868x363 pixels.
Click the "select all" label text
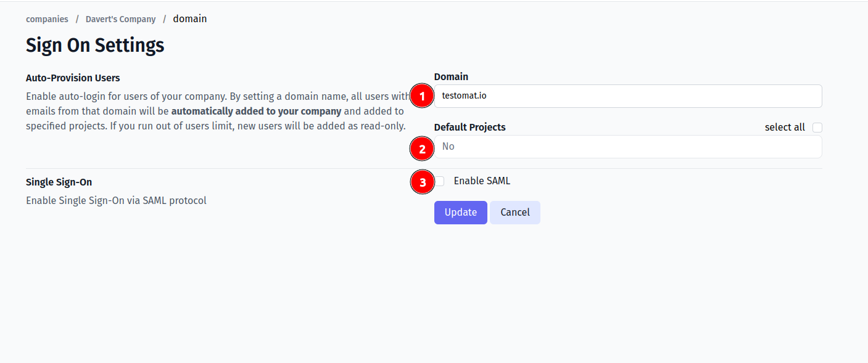[x=784, y=128]
